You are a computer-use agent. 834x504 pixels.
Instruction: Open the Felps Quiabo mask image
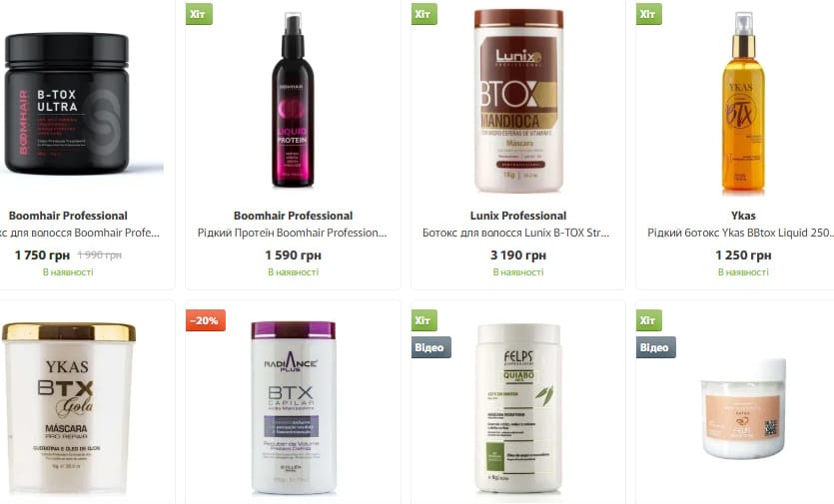click(x=518, y=408)
